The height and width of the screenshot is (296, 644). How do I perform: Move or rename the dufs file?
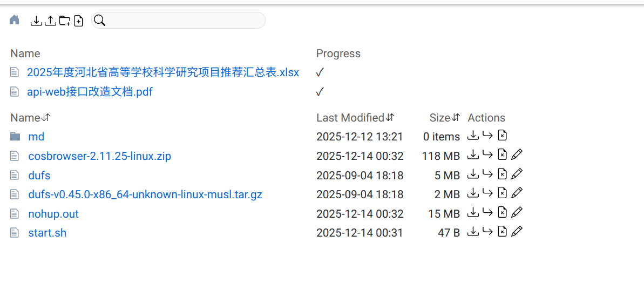click(x=487, y=174)
